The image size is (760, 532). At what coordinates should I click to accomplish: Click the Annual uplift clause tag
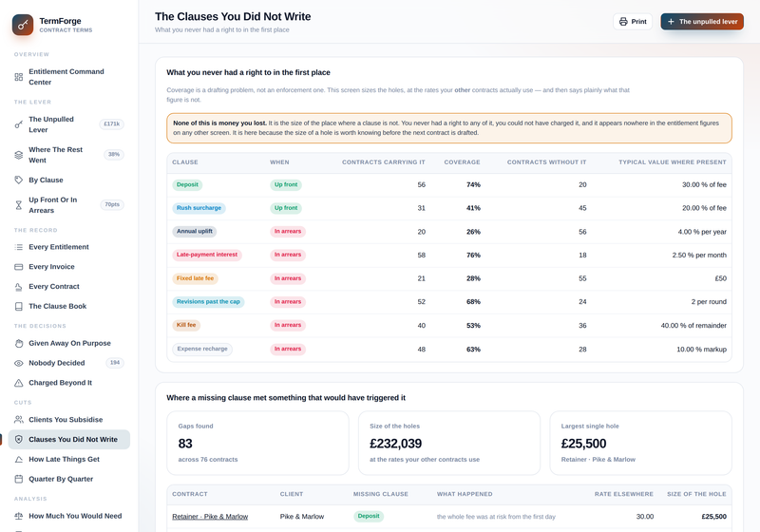[x=195, y=232]
